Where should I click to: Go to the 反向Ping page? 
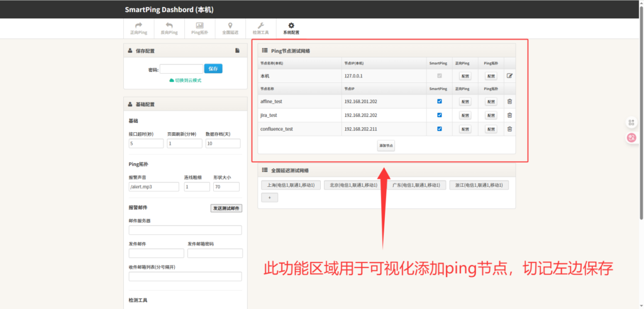pyautogui.click(x=169, y=28)
